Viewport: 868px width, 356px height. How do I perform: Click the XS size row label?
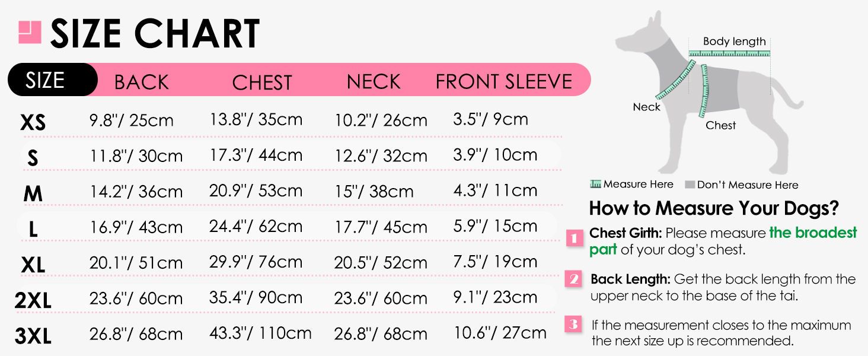point(33,123)
